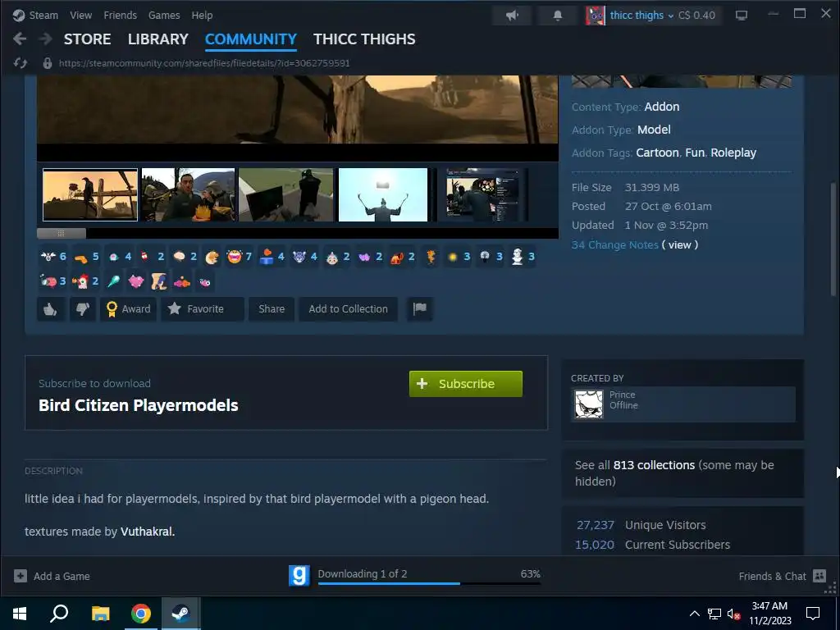Viewport: 840px width, 630px height.
Task: Switch to the STORE tab
Action: coord(87,39)
